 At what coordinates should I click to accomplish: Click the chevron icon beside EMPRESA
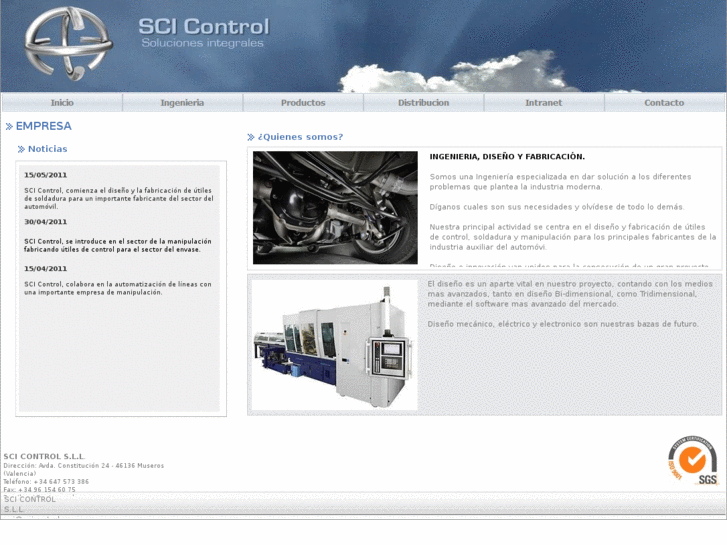[9, 126]
